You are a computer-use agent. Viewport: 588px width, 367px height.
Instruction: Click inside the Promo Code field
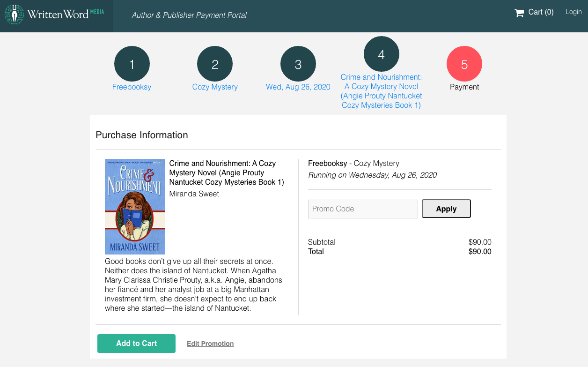[x=363, y=209]
